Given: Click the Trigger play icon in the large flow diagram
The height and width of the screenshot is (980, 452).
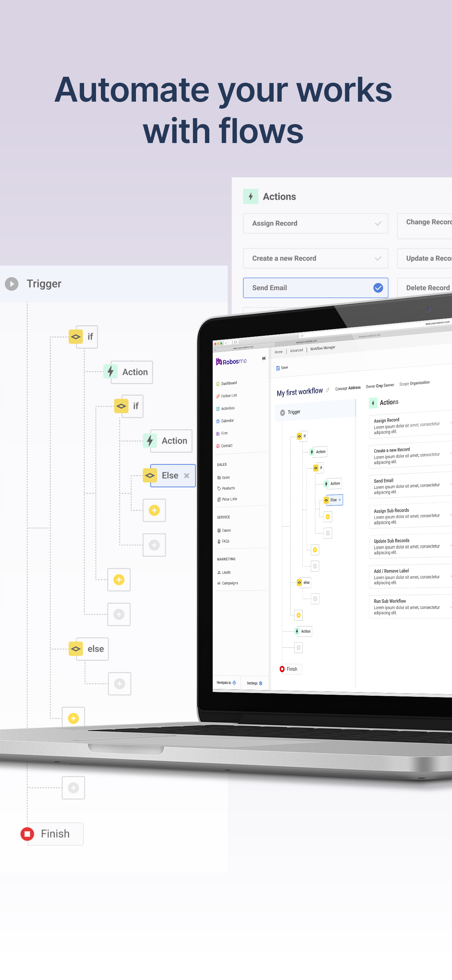Looking at the screenshot, I should pyautogui.click(x=12, y=284).
